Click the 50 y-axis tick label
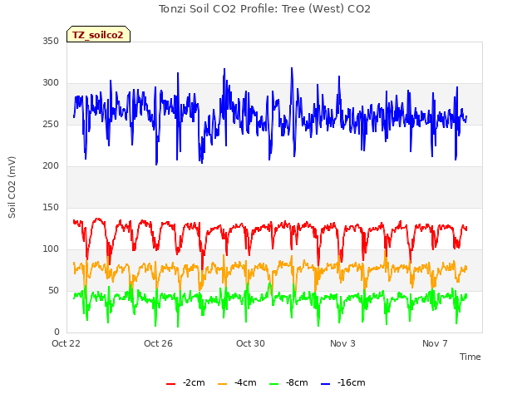Image resolution: width=532 pixels, height=399 pixels. tap(53, 290)
